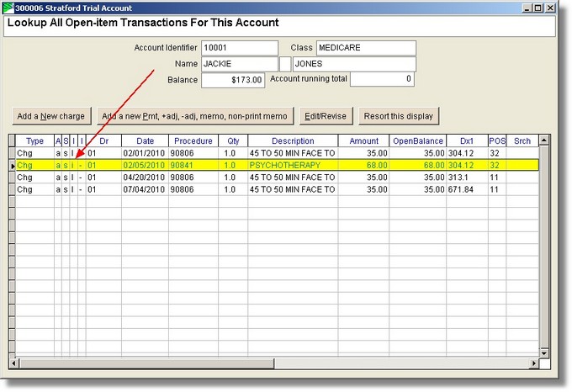Click the Procedure column header
Viewport: 572px width, 392px height.
point(193,140)
